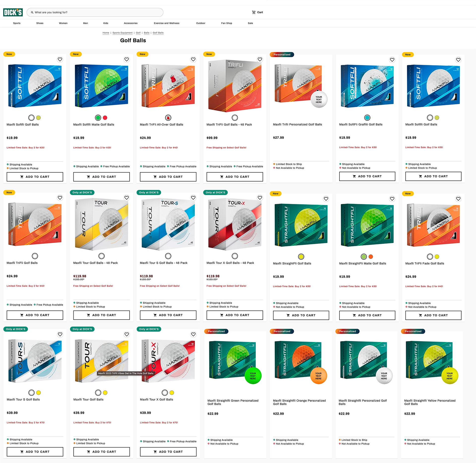Open Maxfli TriFli All-Over Golf Balls title

(x=161, y=124)
